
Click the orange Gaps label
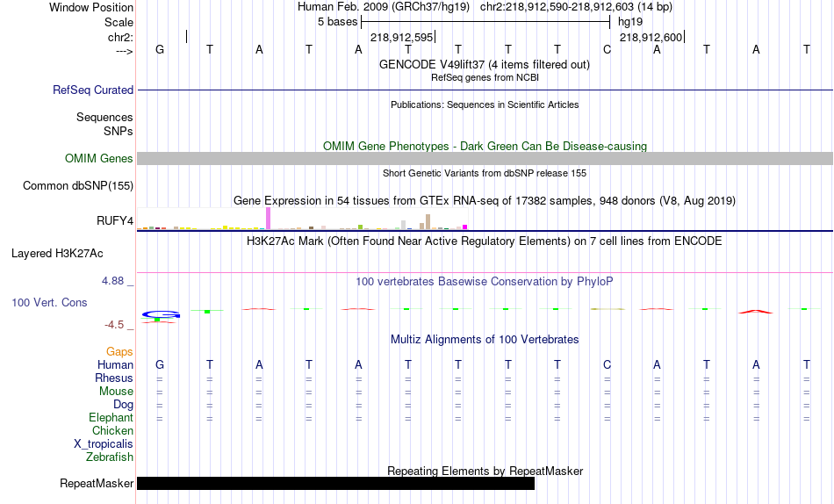(119, 352)
